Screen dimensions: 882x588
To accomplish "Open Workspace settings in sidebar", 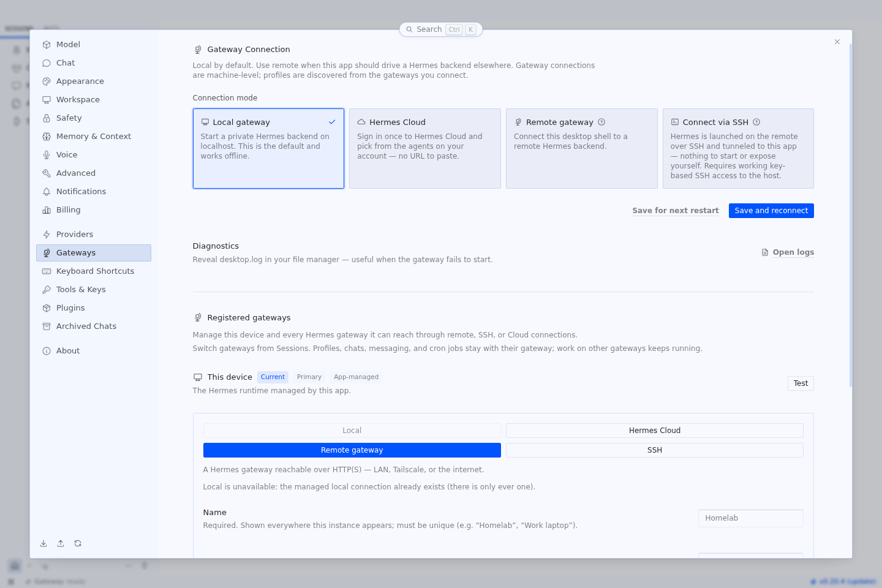I will click(x=93, y=100).
